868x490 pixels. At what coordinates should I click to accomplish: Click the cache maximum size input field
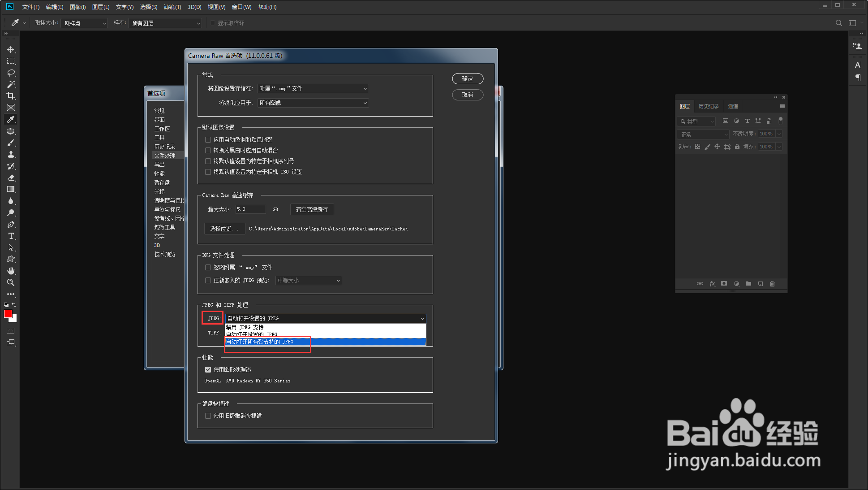[x=250, y=209]
